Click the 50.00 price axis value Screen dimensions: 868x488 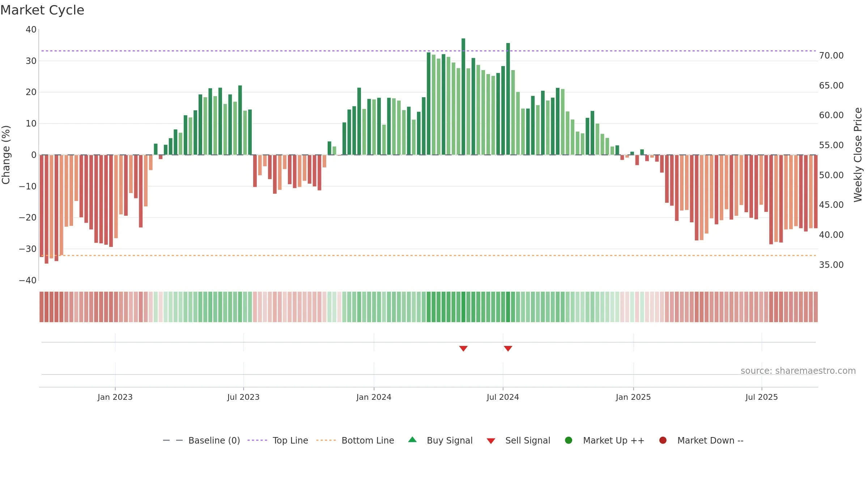click(x=831, y=175)
